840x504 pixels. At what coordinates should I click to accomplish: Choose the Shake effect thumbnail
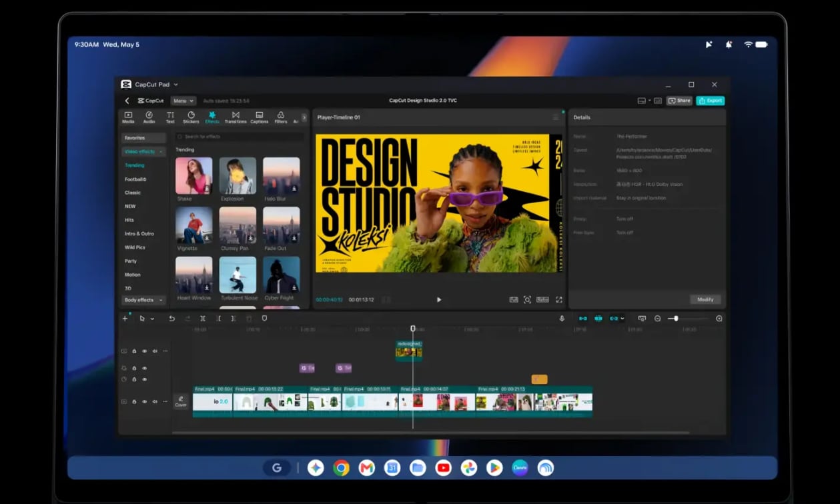194,175
